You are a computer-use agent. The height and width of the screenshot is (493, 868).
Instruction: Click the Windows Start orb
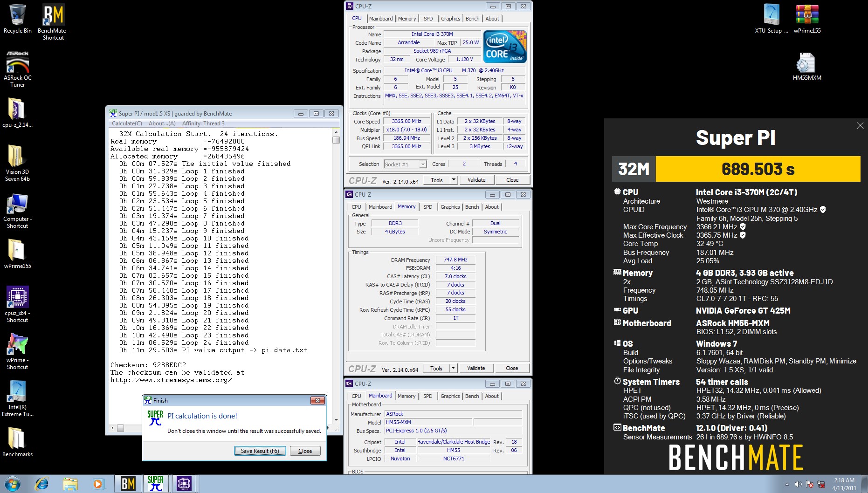[x=13, y=484]
